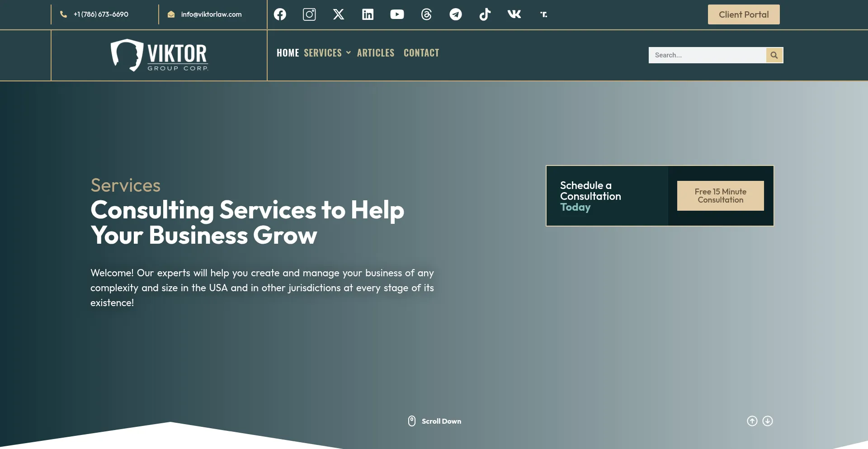
Task: Open the CONTACT page
Action: tap(421, 52)
